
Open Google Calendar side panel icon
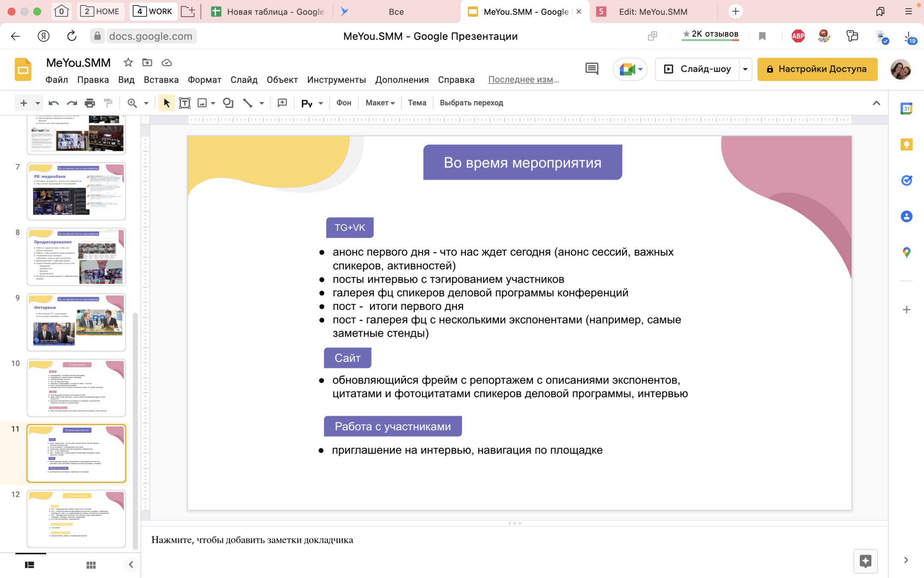click(x=906, y=109)
